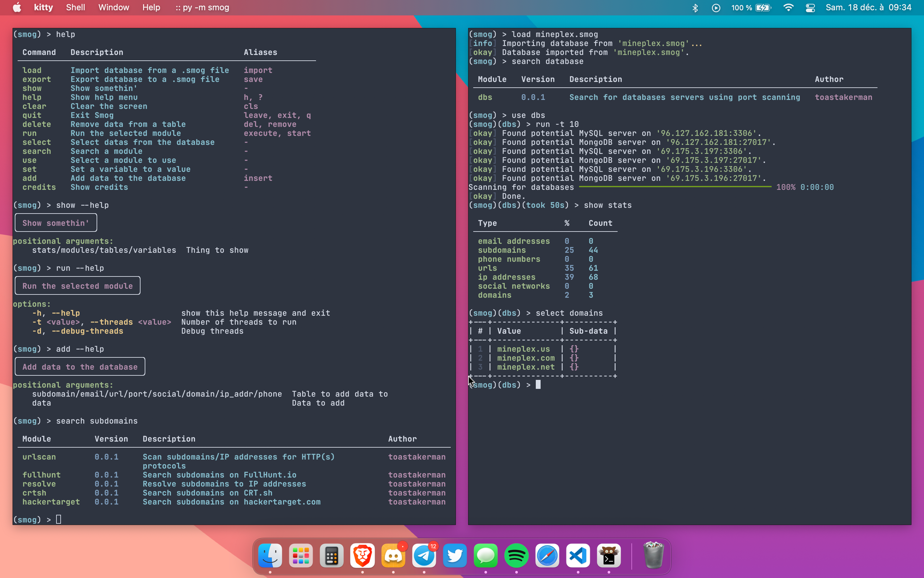Click the 'Add data to the database' box

coord(80,367)
